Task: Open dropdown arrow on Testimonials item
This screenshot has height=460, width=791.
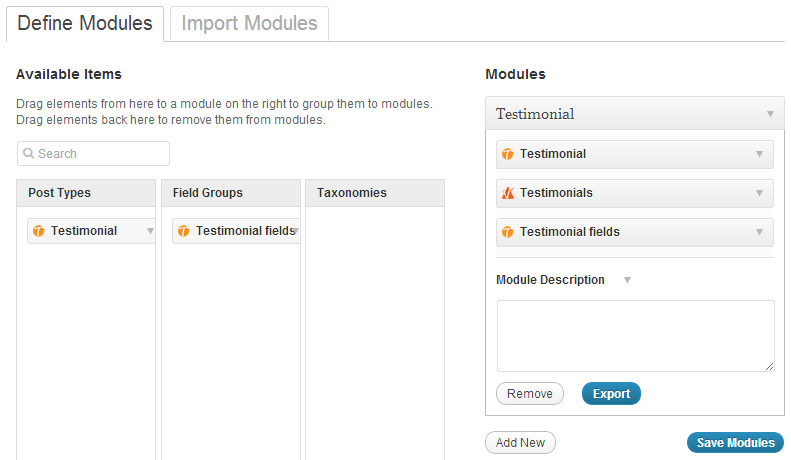Action: (x=759, y=193)
